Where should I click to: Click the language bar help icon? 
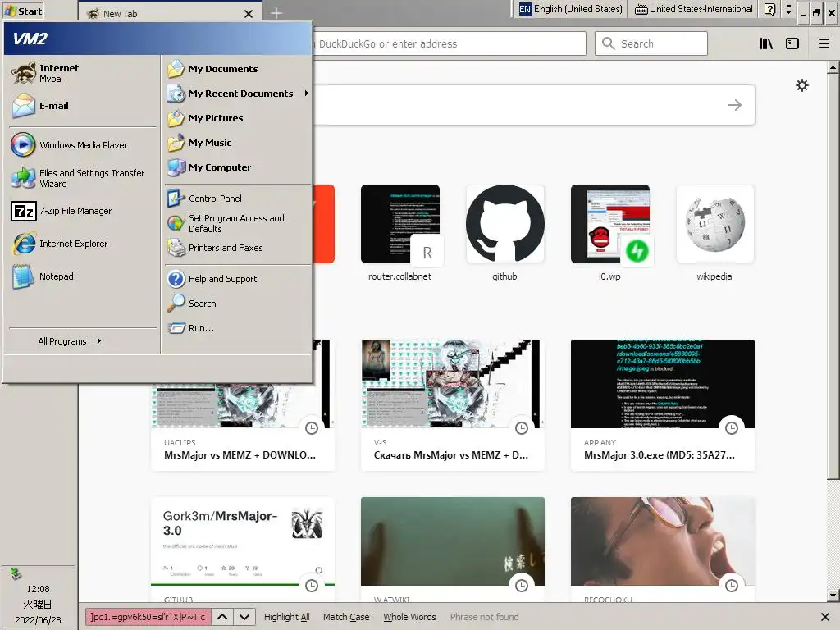pos(769,9)
